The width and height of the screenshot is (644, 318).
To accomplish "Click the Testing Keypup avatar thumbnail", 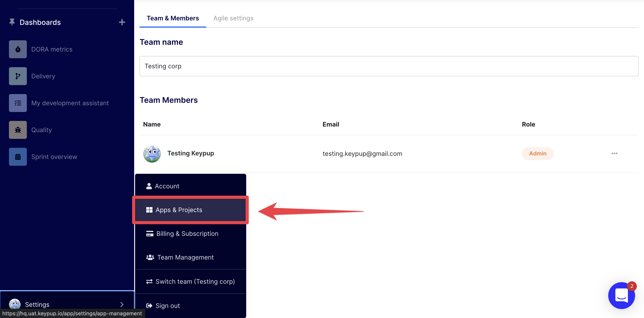I will [x=152, y=153].
